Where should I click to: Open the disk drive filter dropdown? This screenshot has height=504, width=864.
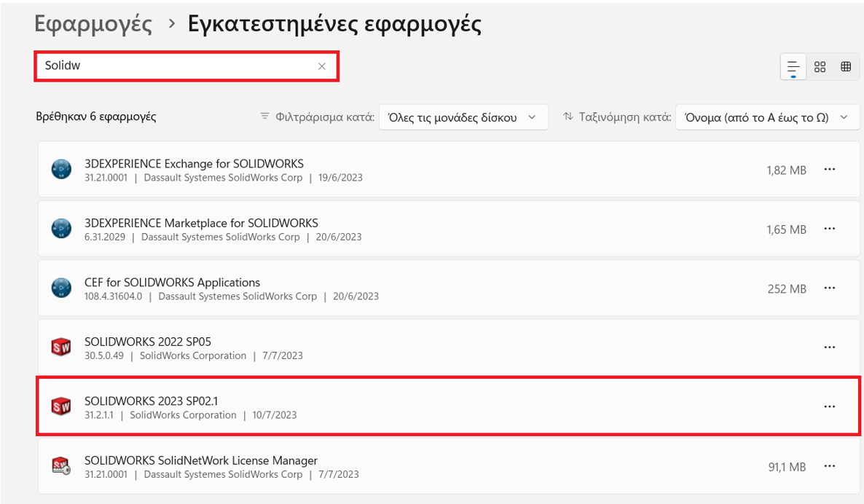[463, 117]
